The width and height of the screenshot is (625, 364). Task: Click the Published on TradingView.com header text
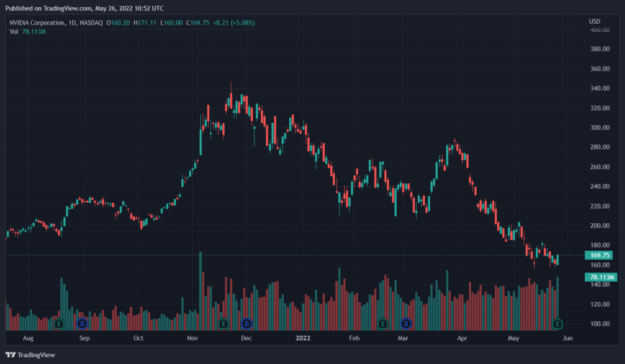pyautogui.click(x=84, y=9)
